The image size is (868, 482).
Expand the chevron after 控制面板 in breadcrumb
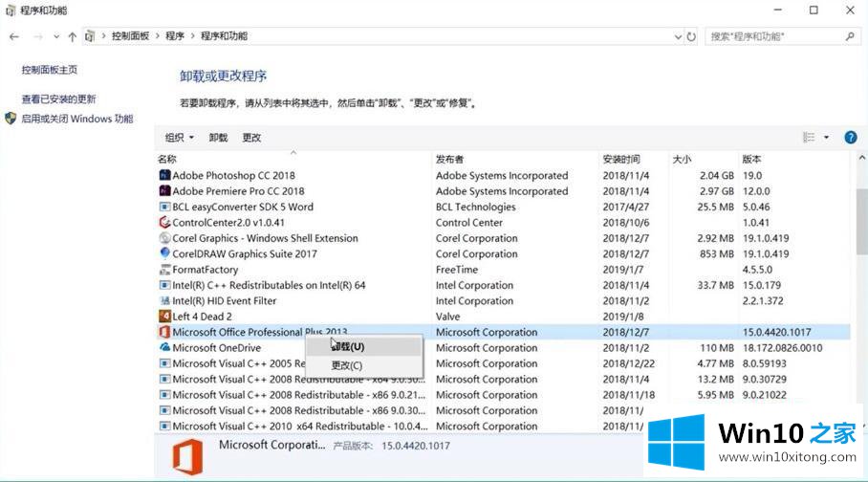click(157, 36)
